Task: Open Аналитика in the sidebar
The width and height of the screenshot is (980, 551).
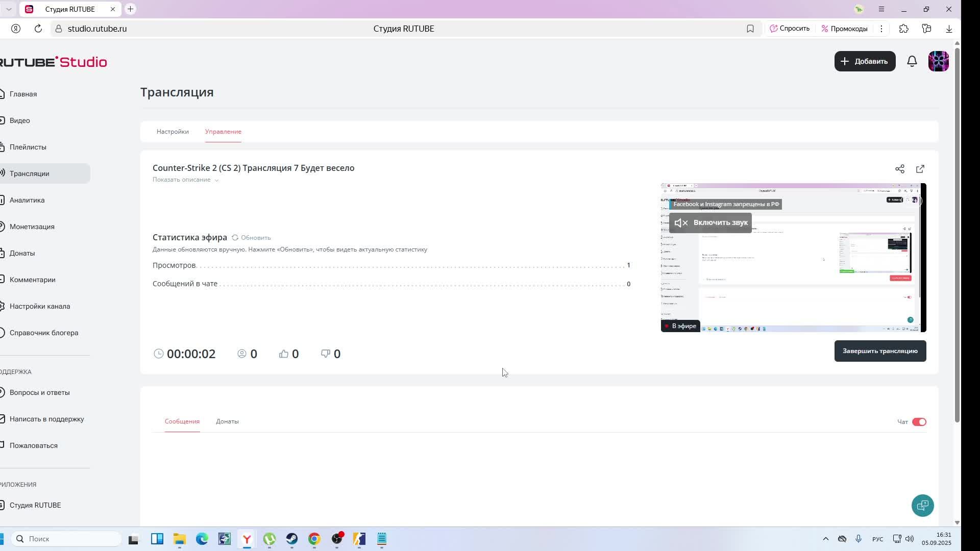Action: click(27, 200)
